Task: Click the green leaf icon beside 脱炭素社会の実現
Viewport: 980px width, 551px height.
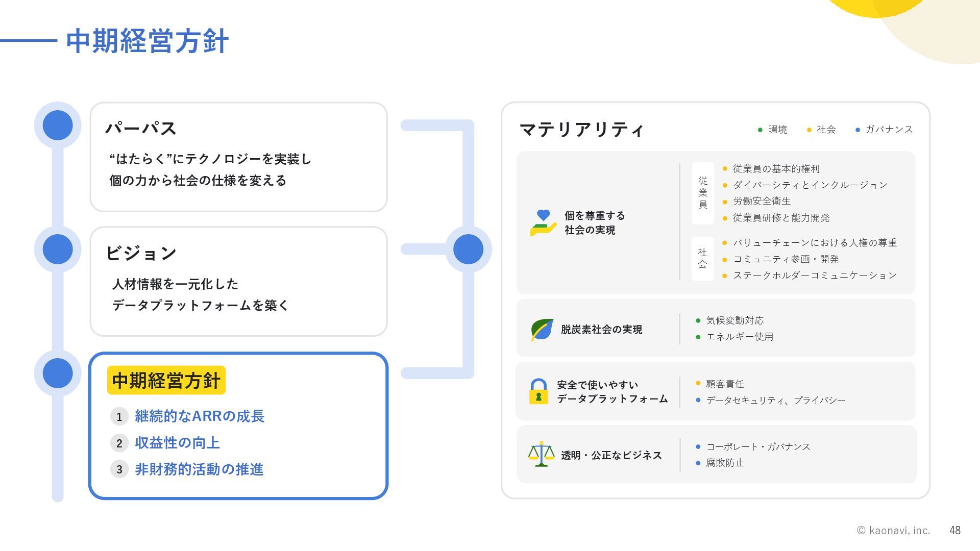Action: point(542,330)
